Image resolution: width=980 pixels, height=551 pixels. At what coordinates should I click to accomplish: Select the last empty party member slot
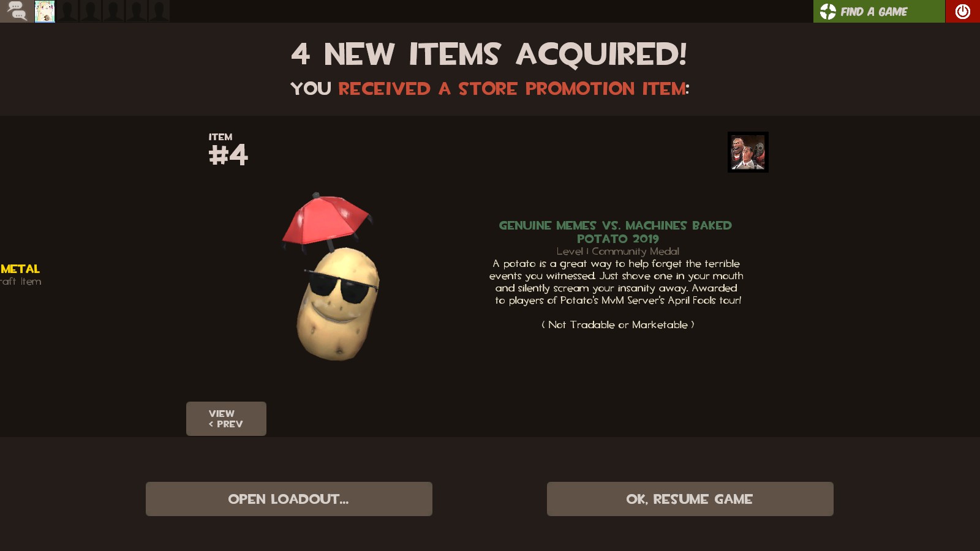click(x=158, y=11)
